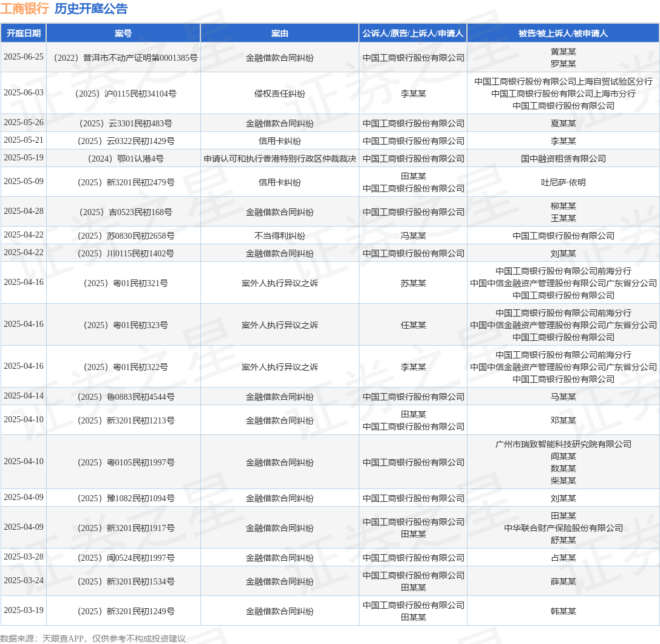The width and height of the screenshot is (660, 644).
Task: Click the date 2025-05-09
Action: [x=24, y=182]
